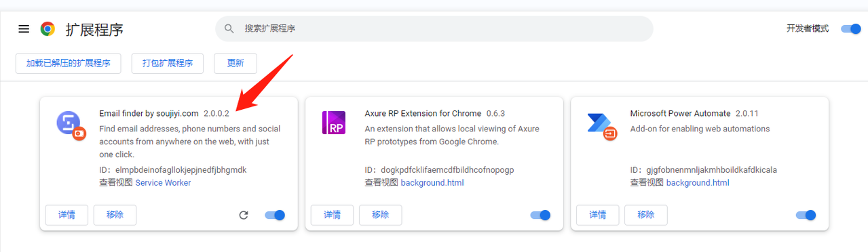The width and height of the screenshot is (868, 252).
Task: Click the Email finder extension icon
Action: pos(71,125)
